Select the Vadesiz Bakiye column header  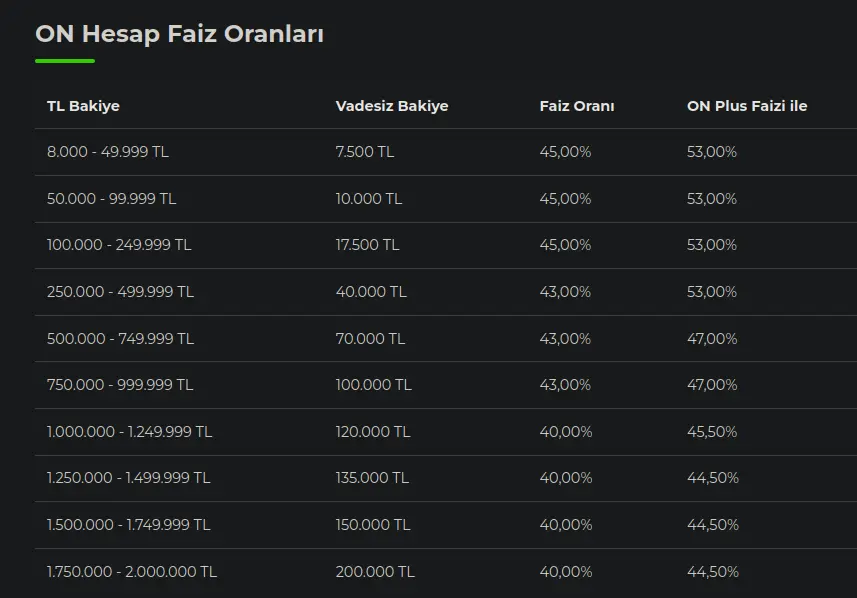pyautogui.click(x=392, y=106)
